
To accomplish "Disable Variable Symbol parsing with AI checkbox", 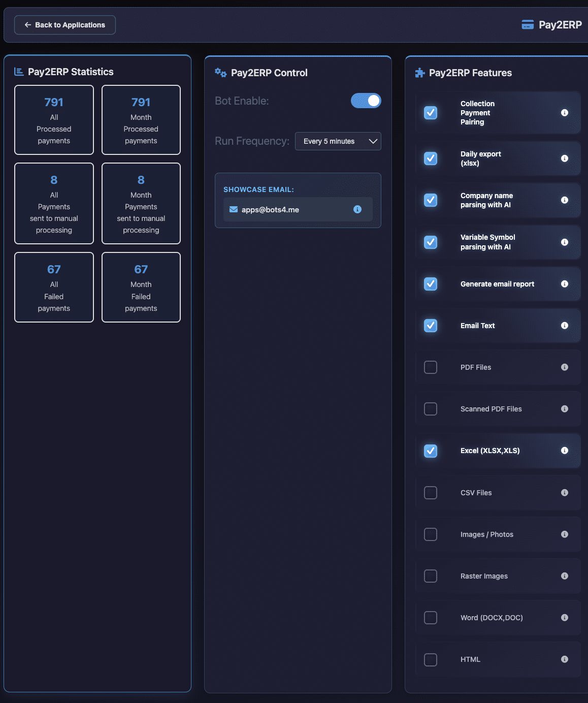I will [431, 242].
